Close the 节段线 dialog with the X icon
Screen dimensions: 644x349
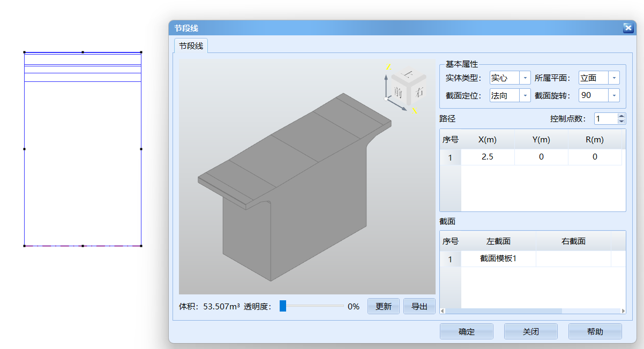[x=628, y=28]
